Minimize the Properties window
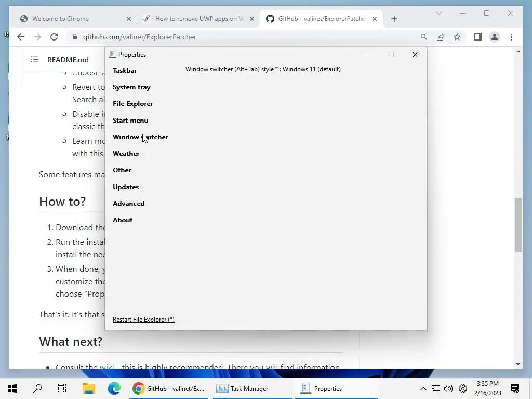 367,55
